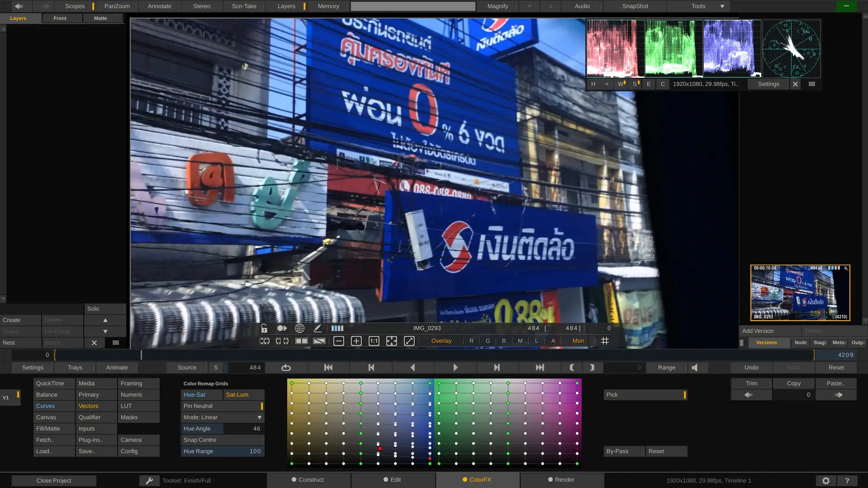Screen dimensions: 868x488
Task: Click the fit-to-view arrows icon
Action: pos(392,341)
